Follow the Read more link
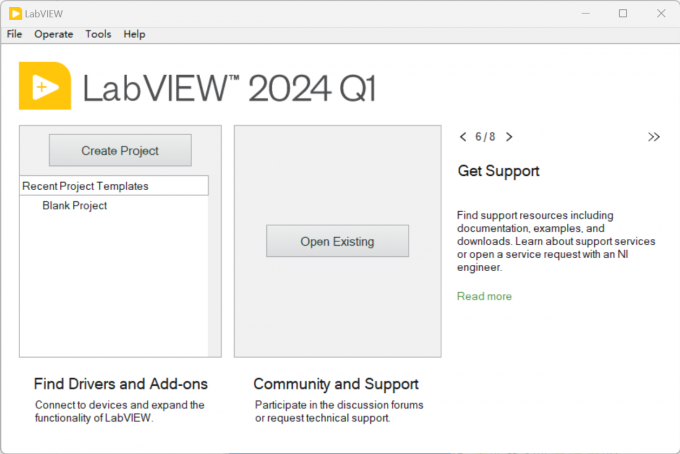The width and height of the screenshot is (680, 454). [x=484, y=296]
